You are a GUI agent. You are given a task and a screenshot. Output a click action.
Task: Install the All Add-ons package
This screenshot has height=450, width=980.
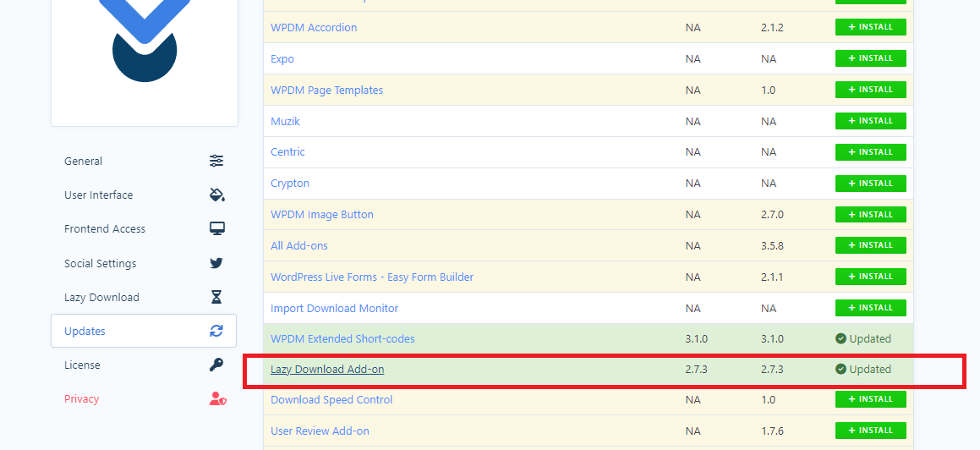coord(871,245)
